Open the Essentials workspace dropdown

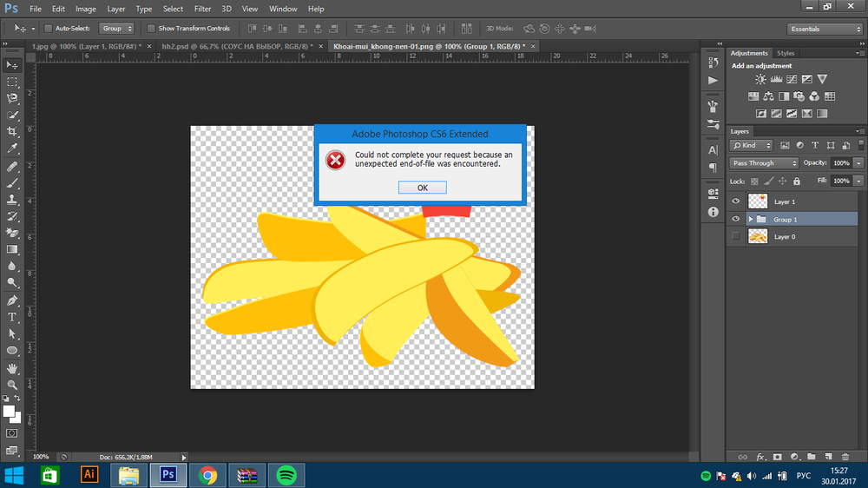(825, 29)
